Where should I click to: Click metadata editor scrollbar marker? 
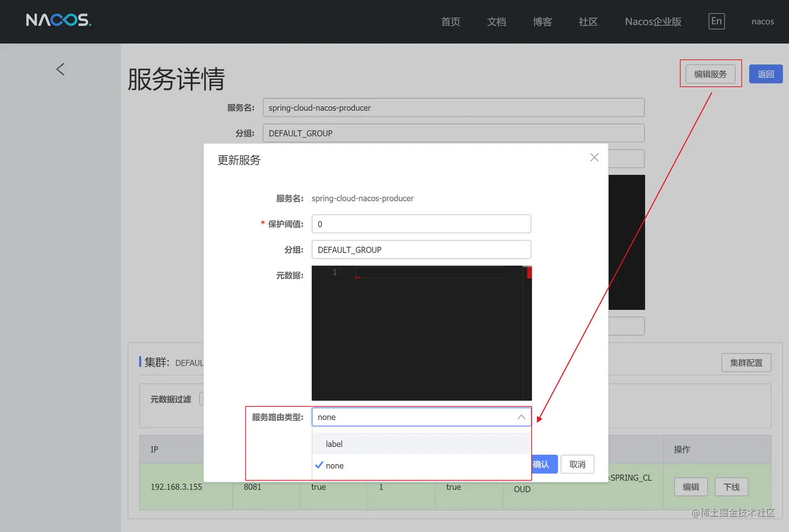coord(529,272)
